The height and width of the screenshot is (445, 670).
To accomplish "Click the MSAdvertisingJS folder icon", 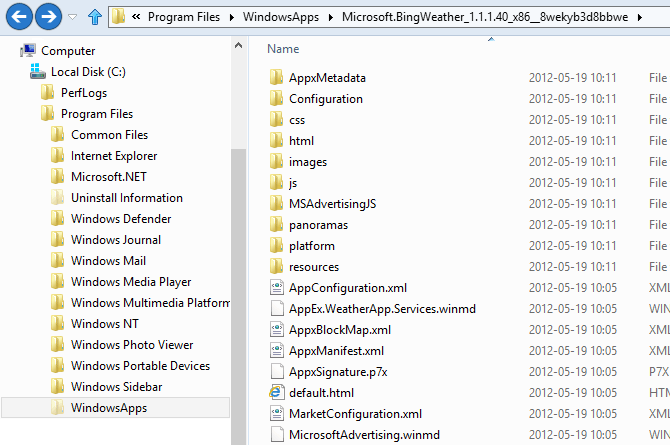I will [x=276, y=203].
